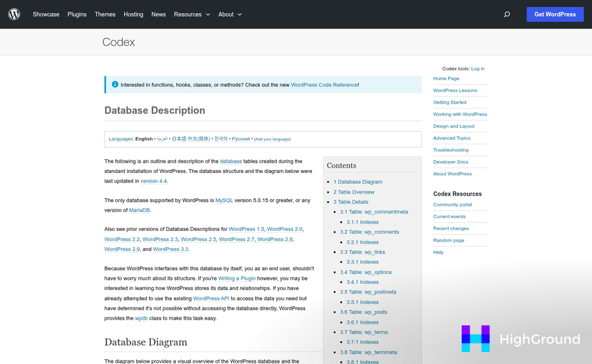Viewport: 592px width, 364px height.
Task: Open About WordPress sidebar link
Action: 453,174
